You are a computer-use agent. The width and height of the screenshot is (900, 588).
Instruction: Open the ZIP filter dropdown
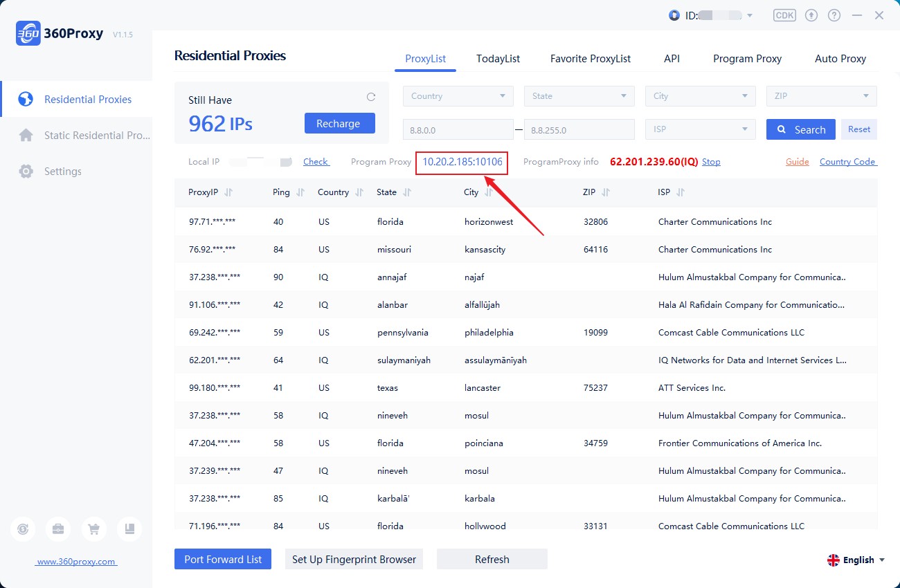tap(822, 96)
